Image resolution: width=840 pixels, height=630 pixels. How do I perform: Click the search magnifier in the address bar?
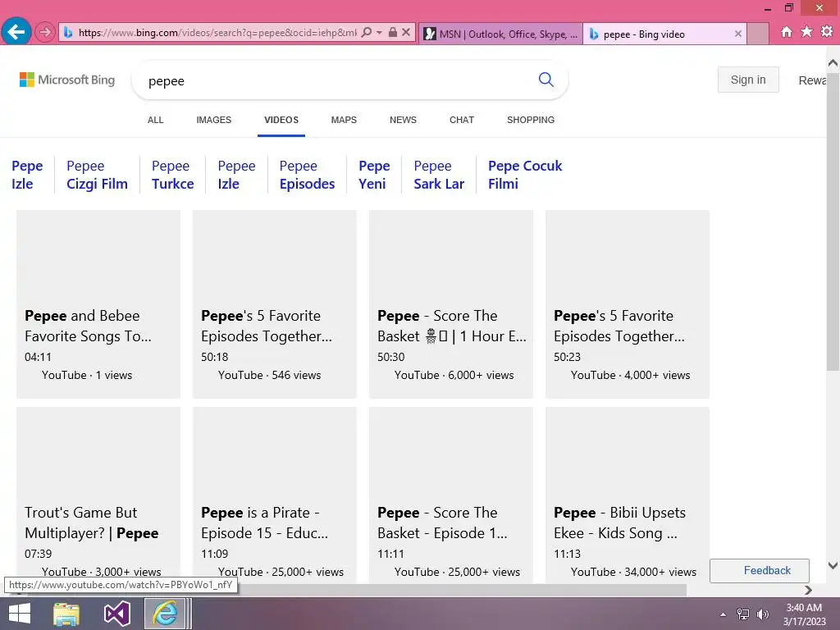367,32
